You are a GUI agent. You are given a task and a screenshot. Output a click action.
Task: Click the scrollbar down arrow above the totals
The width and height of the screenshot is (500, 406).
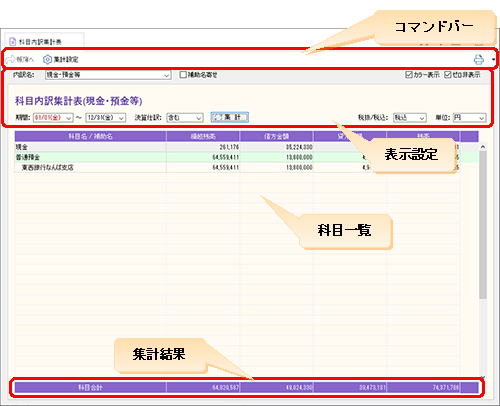(x=483, y=378)
